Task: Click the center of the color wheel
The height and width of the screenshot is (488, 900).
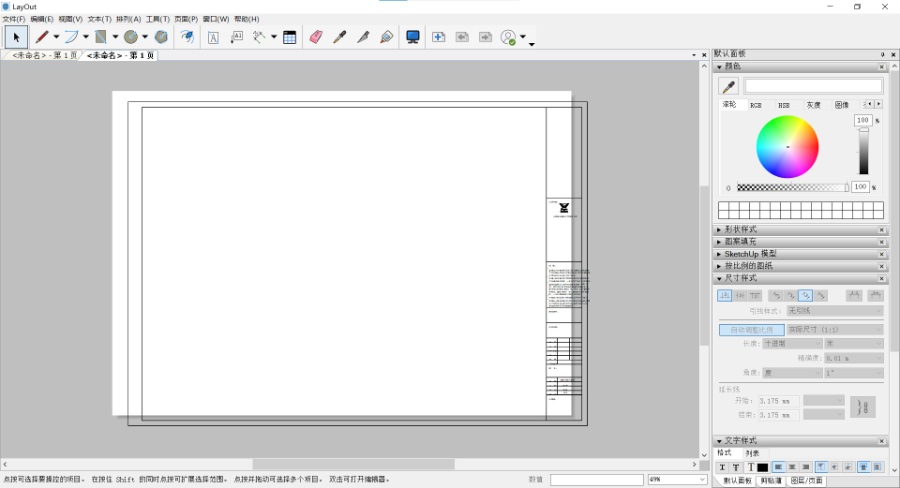Action: [787, 147]
